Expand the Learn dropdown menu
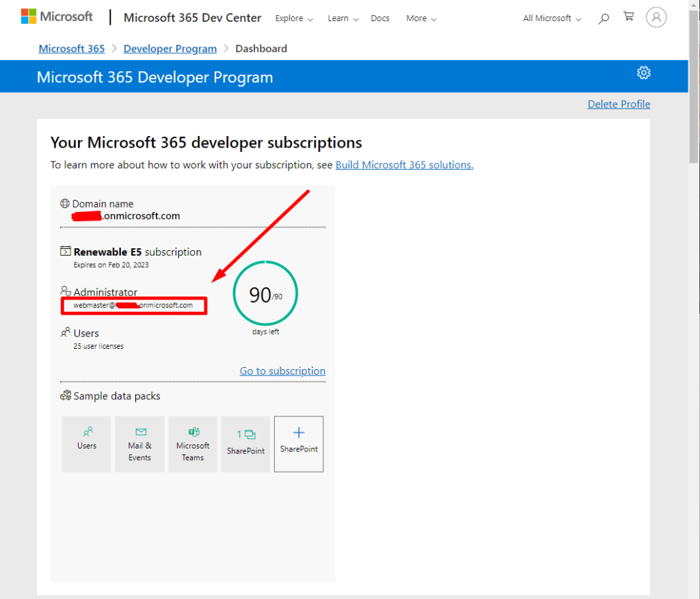 (343, 18)
